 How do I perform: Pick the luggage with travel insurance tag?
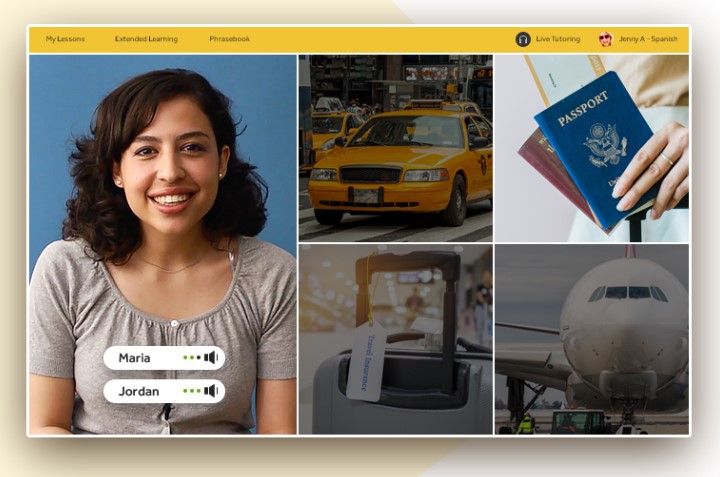395,339
